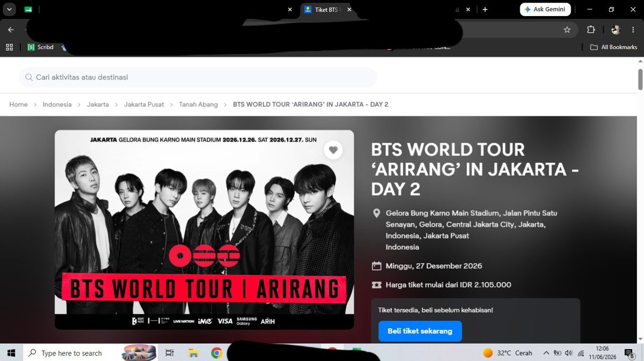Open File Explorer from the taskbar
644x361 pixels.
pyautogui.click(x=193, y=353)
